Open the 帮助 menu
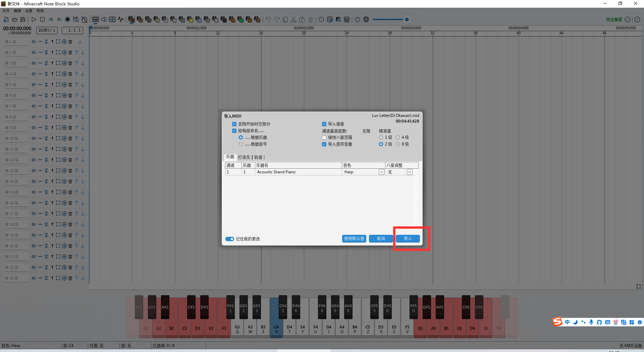The image size is (644, 352). pos(40,11)
